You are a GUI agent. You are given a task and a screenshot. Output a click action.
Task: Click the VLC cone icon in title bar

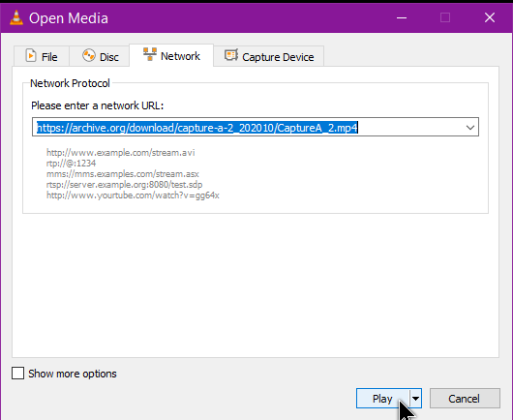(x=16, y=17)
